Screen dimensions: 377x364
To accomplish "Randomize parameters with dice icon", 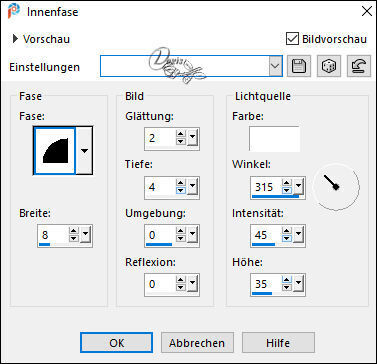I will coord(329,66).
